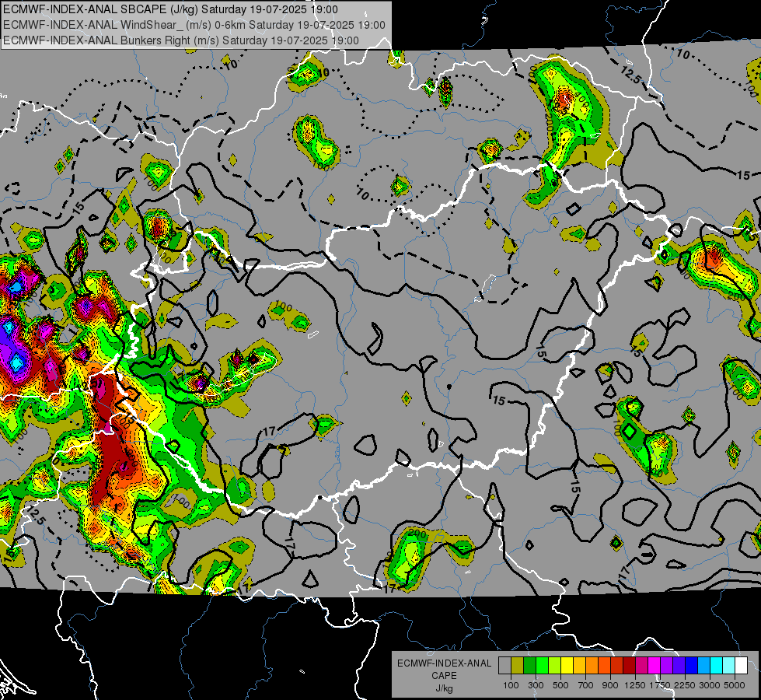Click the Bunkers Right (m/s) title line
The image size is (761, 700).
point(181,40)
